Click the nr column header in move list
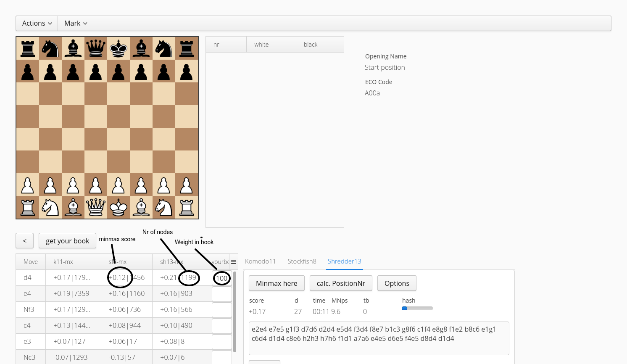 point(226,45)
